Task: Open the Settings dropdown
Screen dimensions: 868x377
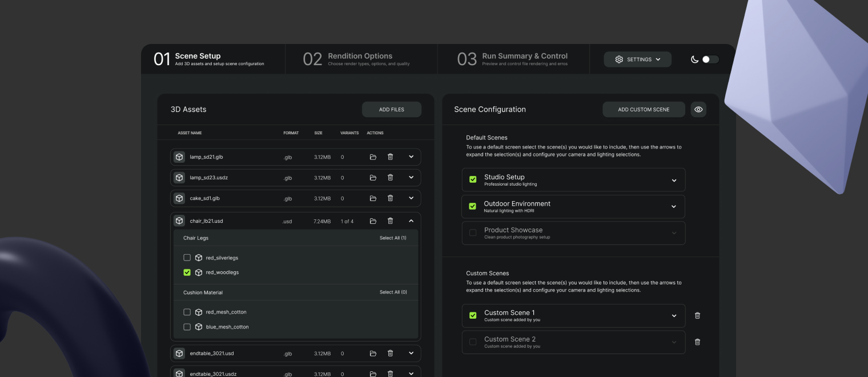Action: click(x=637, y=59)
